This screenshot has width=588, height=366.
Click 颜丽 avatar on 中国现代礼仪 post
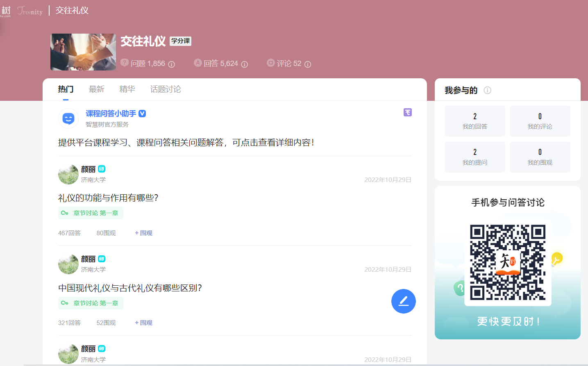[68, 264]
